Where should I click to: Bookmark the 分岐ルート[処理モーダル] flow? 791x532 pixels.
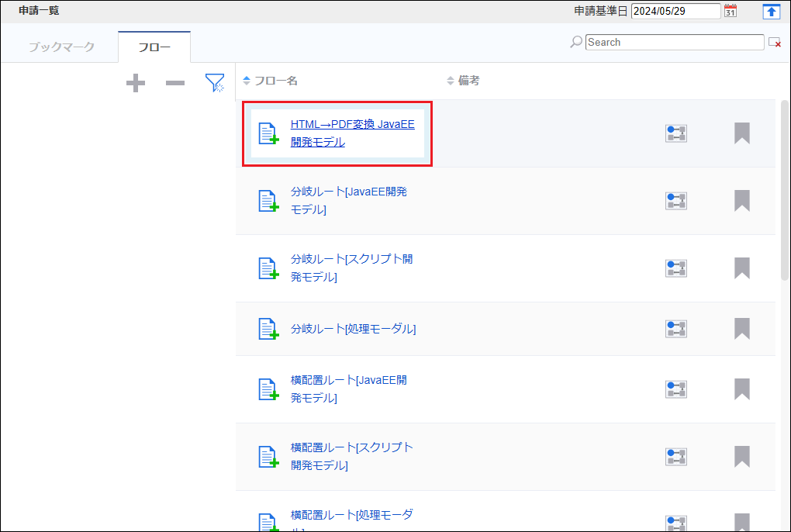point(742,329)
